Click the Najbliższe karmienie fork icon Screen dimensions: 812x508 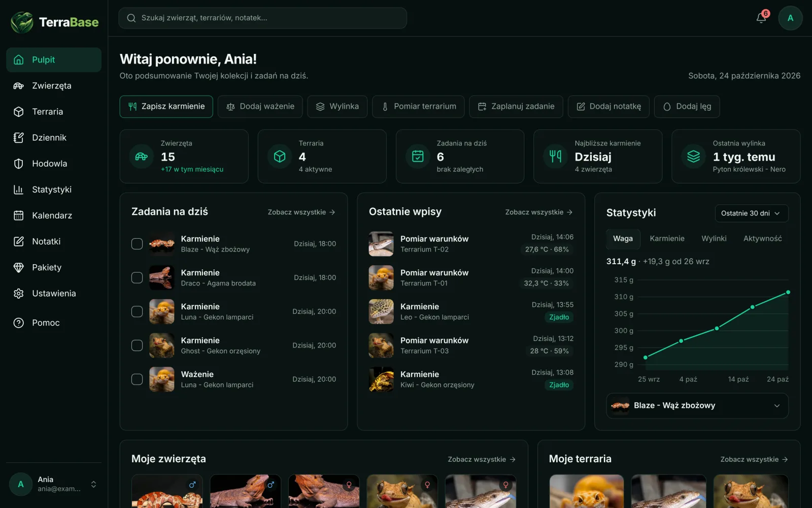(556, 156)
